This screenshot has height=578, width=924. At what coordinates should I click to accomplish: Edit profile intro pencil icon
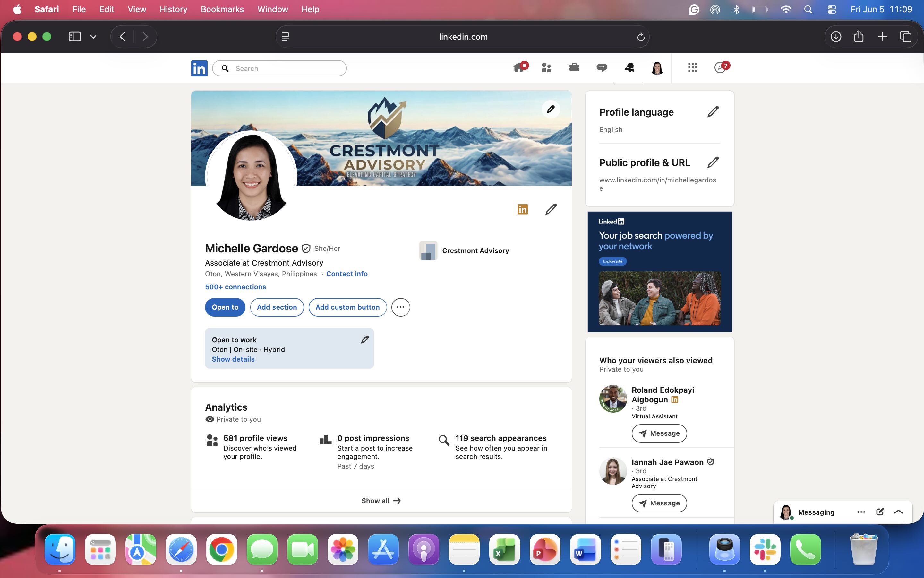click(551, 209)
